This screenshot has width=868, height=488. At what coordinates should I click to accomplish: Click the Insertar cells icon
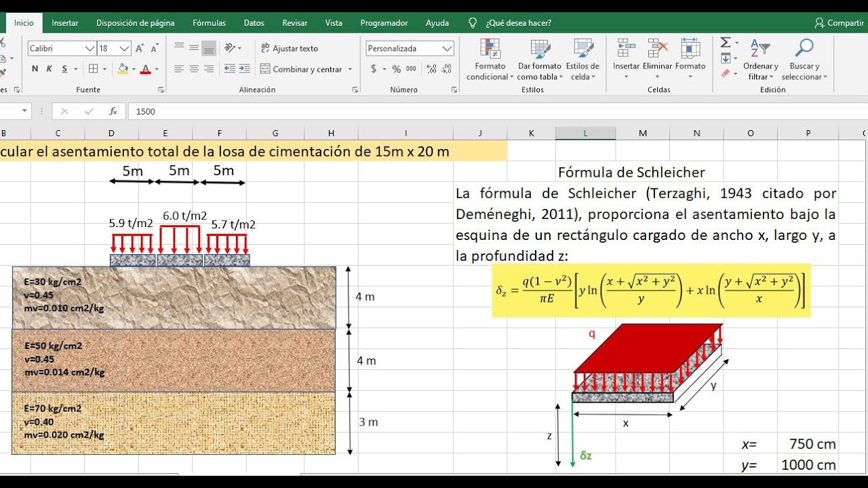pos(627,49)
